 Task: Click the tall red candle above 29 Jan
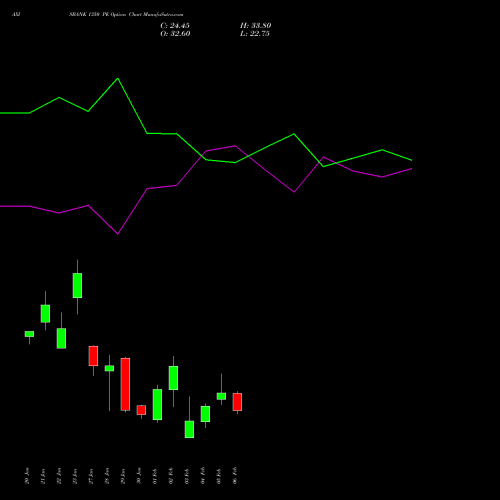(125, 384)
